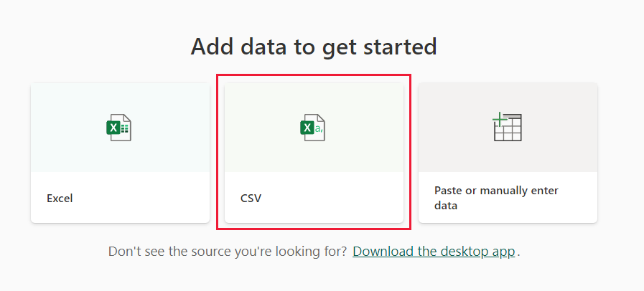Select the Excel label text

(x=60, y=199)
